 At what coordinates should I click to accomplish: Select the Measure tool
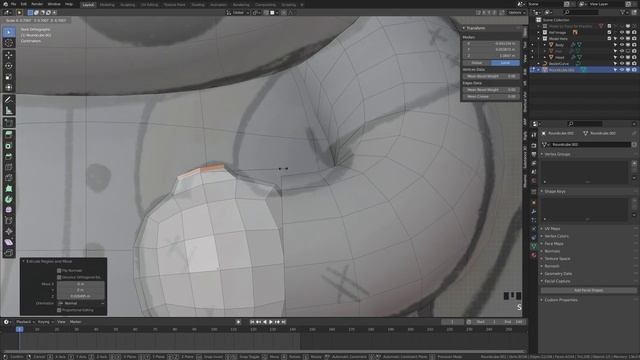pos(9,110)
